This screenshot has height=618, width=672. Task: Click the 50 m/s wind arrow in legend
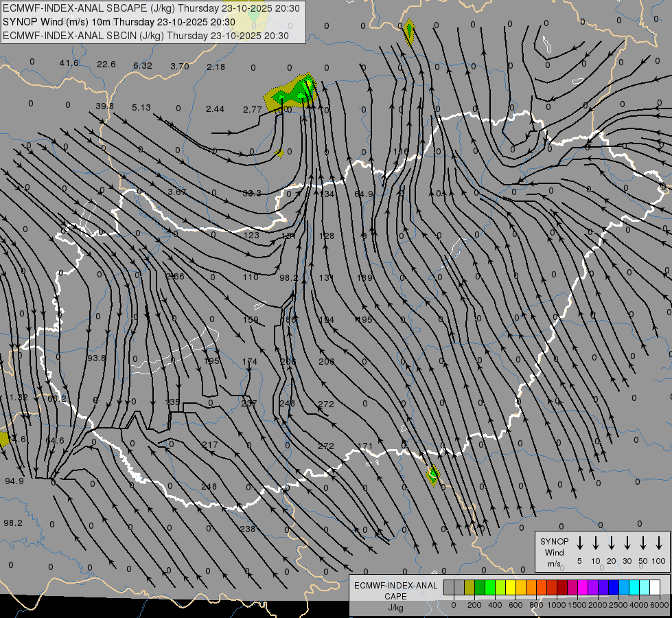(x=643, y=543)
